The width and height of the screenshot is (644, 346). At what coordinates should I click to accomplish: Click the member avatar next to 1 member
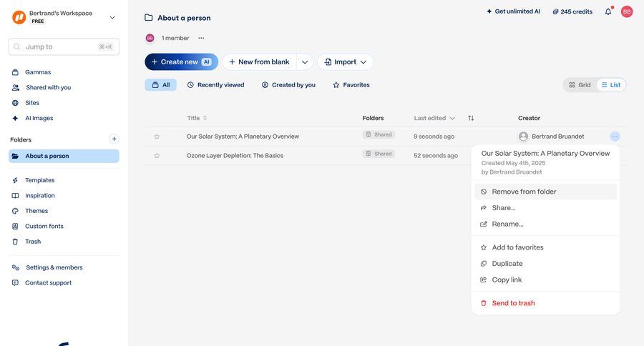coord(150,38)
